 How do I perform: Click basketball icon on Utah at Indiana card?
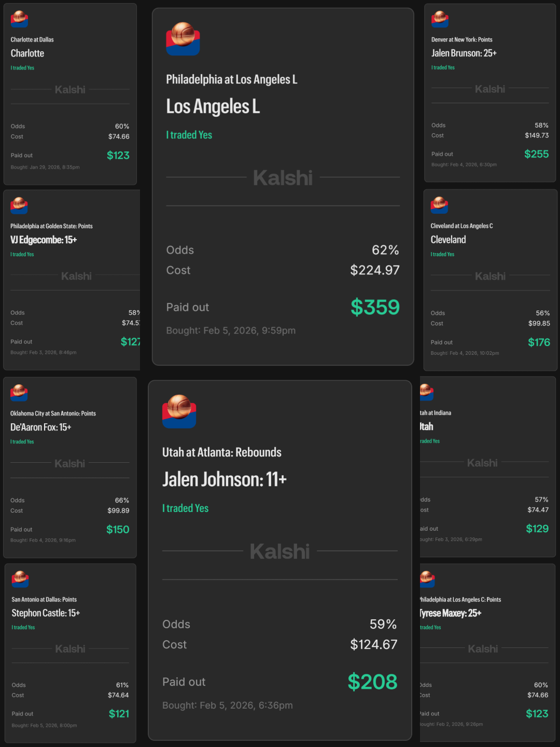tap(426, 392)
